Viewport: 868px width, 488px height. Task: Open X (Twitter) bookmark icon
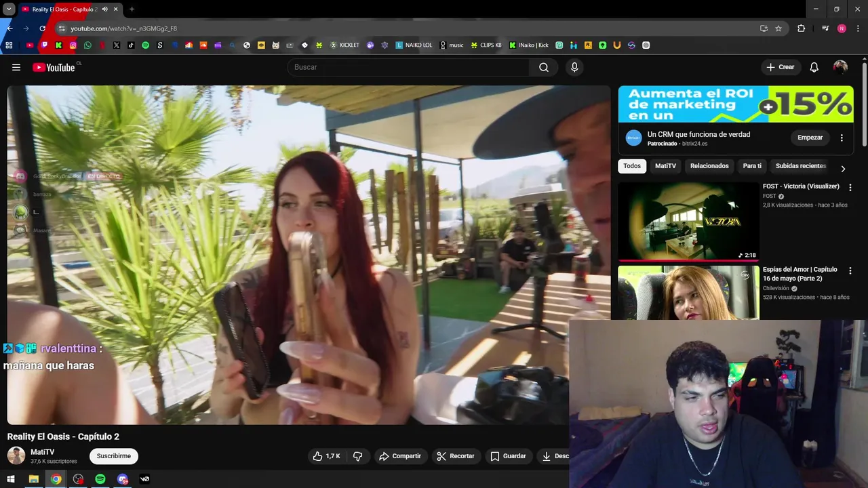[117, 45]
